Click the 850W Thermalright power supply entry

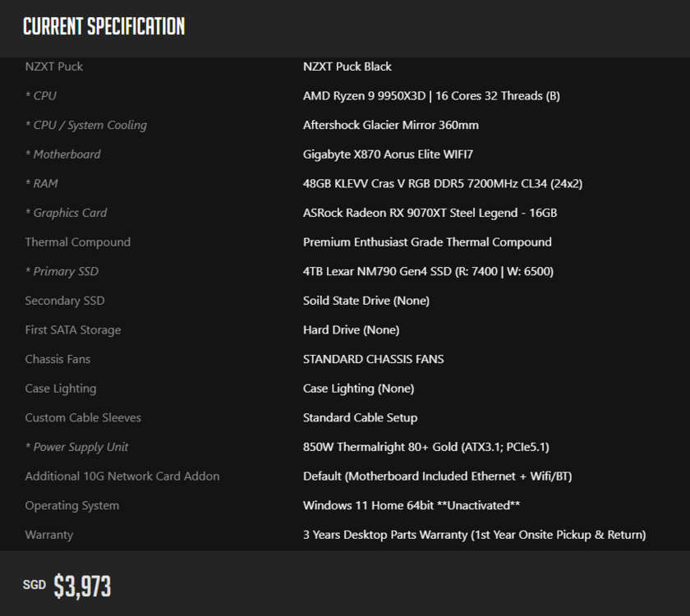425,448
